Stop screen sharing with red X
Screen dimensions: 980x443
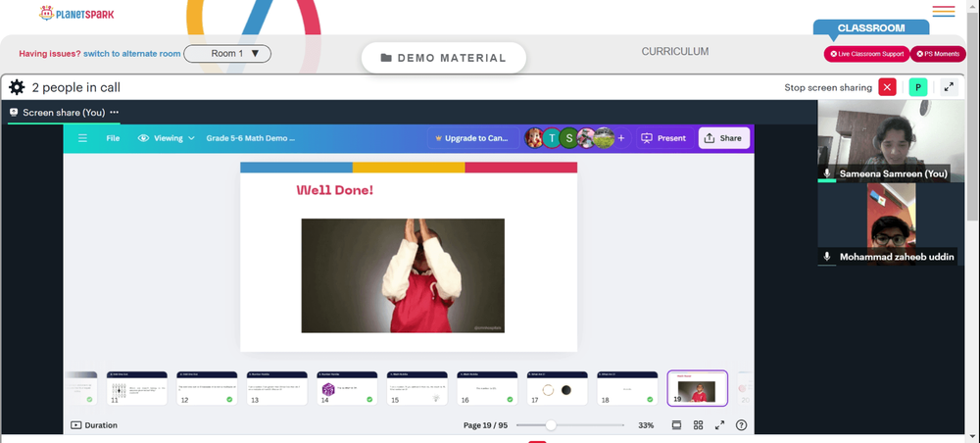(887, 87)
